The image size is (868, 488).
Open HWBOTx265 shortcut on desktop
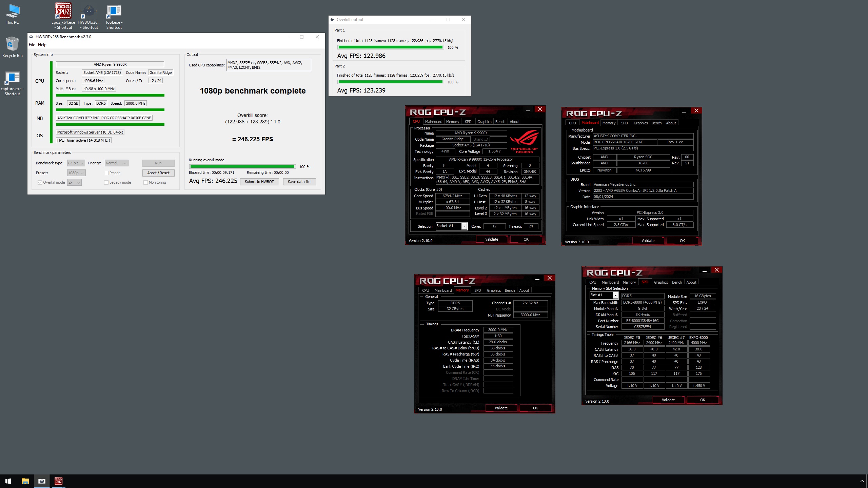tap(89, 16)
